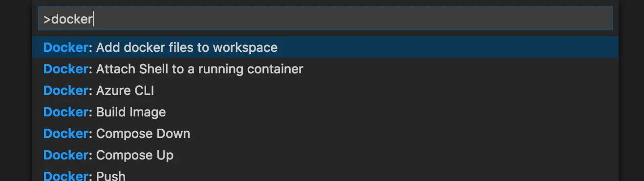This screenshot has height=181, width=644.
Task: Place cursor after the '>' prefix character
Action: tap(51, 19)
